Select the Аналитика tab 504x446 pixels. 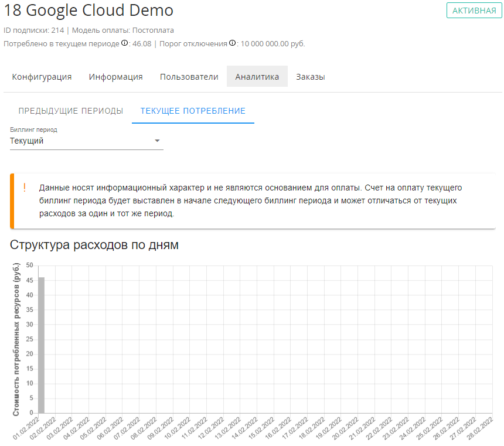pyautogui.click(x=257, y=77)
